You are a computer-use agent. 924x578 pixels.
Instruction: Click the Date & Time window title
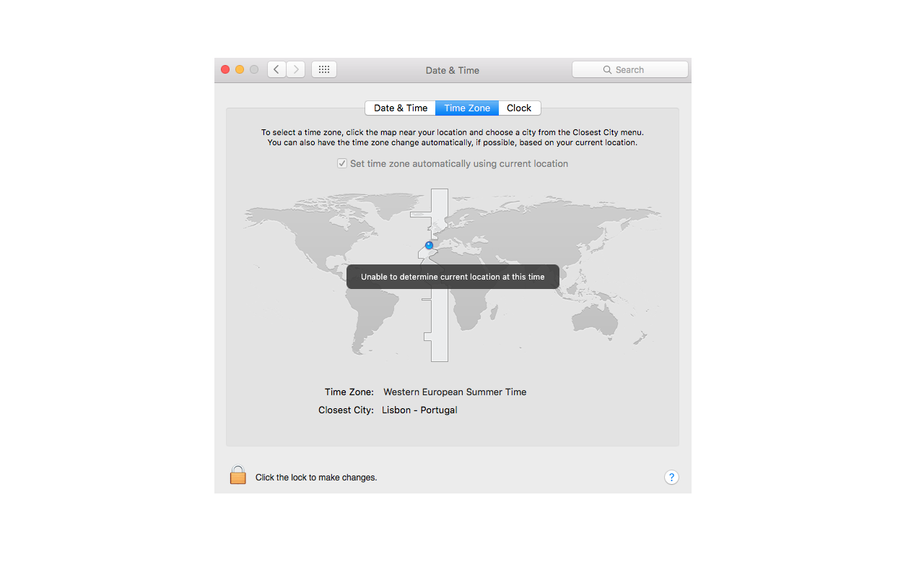(x=453, y=70)
